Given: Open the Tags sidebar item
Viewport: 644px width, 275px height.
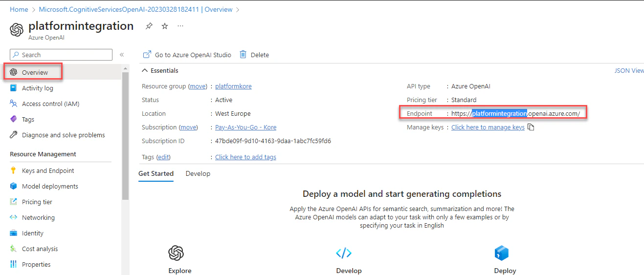Looking at the screenshot, I should (x=28, y=119).
